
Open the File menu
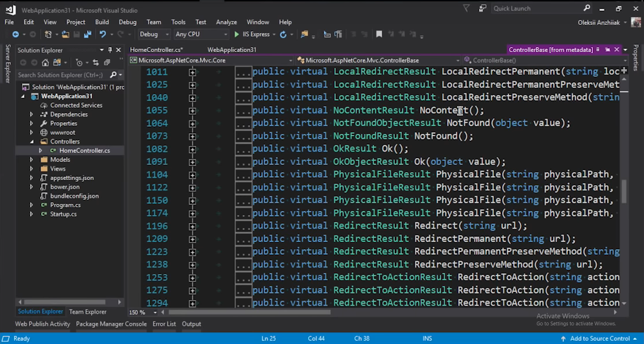(x=9, y=22)
